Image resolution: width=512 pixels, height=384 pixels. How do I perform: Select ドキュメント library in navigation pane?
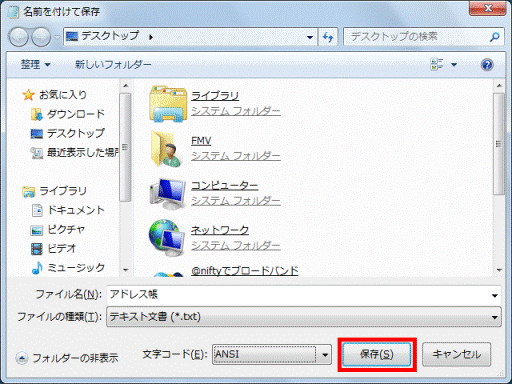[x=76, y=210]
